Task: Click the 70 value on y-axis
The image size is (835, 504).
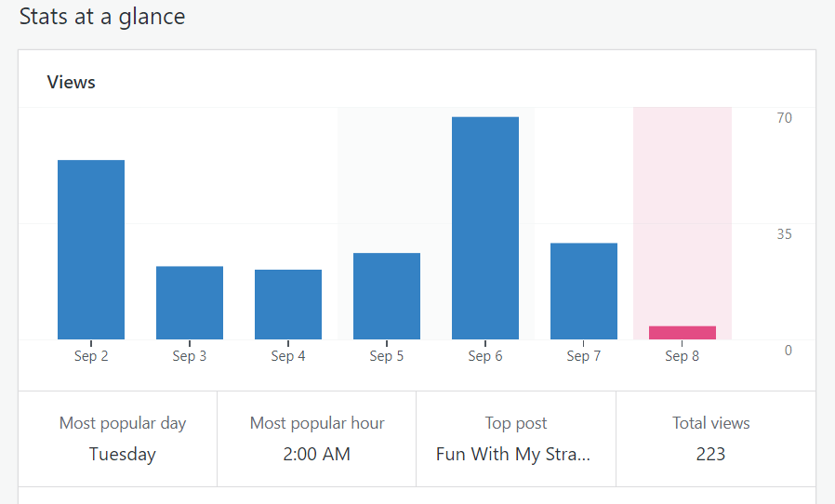Action: [785, 117]
